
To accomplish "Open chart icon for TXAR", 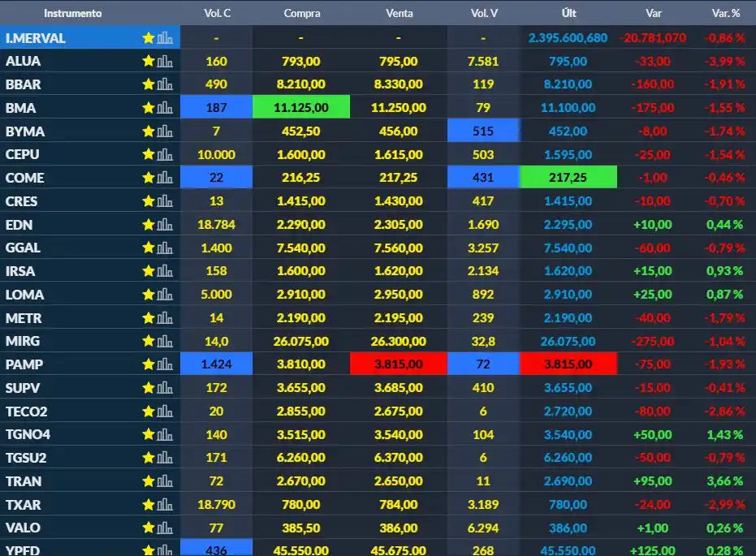I will pyautogui.click(x=165, y=504).
